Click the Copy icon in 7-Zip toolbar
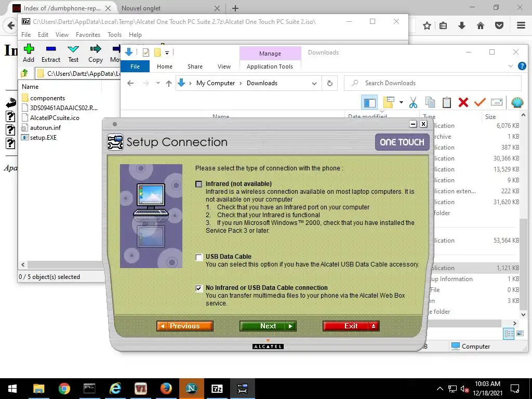The width and height of the screenshot is (532, 399). point(96,49)
